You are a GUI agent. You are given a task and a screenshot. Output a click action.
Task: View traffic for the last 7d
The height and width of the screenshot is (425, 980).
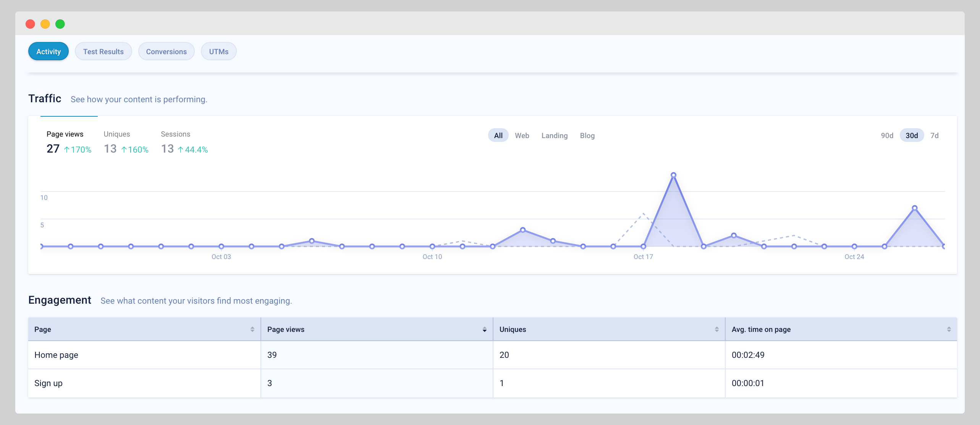pyautogui.click(x=935, y=135)
